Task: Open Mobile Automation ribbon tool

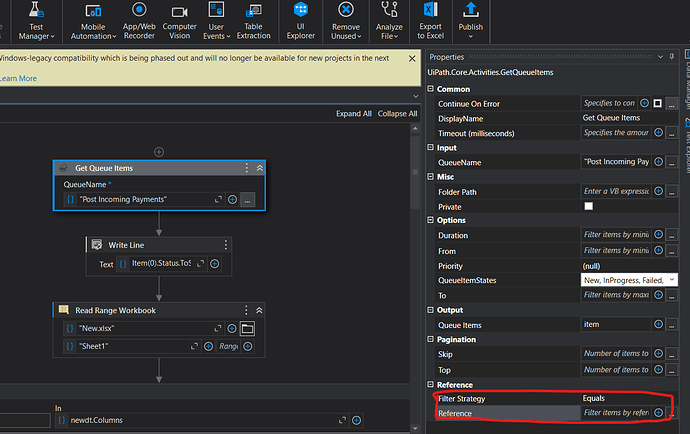Action: pos(93,21)
